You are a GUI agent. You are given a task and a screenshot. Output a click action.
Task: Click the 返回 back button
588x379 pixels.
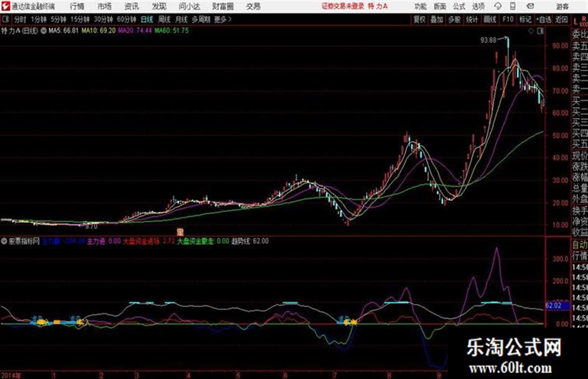tap(561, 19)
